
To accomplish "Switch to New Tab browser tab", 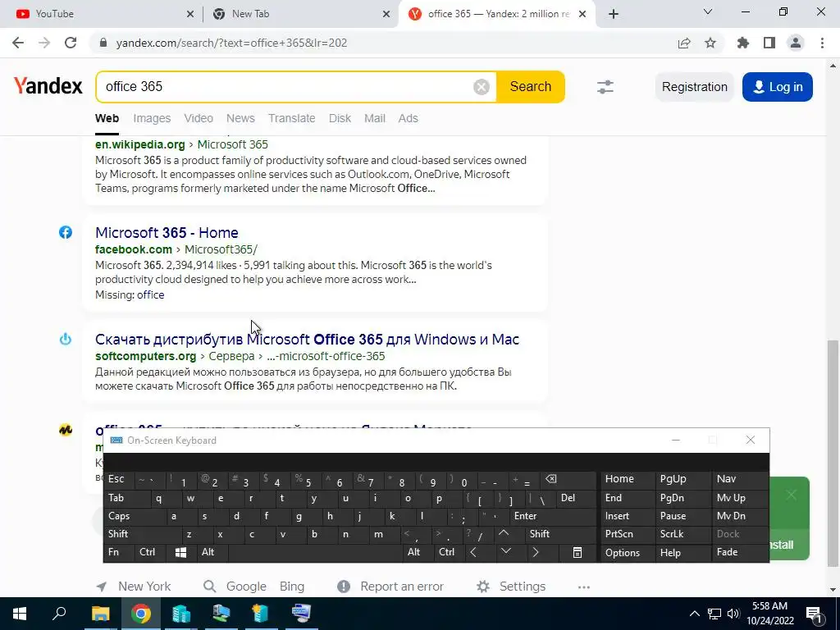I will pyautogui.click(x=300, y=14).
